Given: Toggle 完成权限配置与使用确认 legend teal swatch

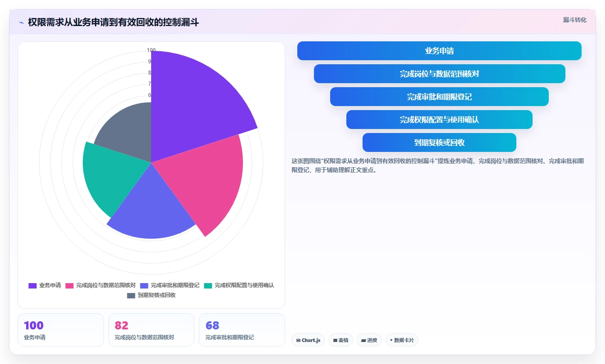Looking at the screenshot, I should click(208, 285).
